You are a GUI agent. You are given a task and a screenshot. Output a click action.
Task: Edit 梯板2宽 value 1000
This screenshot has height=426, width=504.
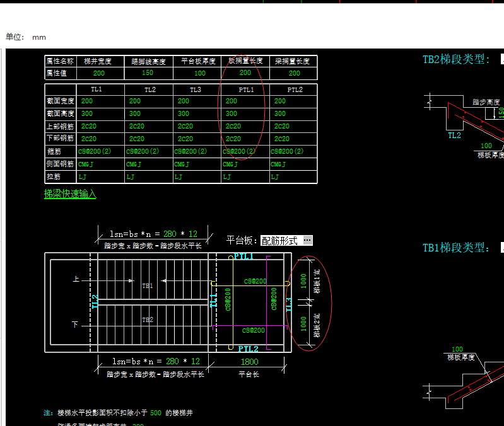pos(303,323)
